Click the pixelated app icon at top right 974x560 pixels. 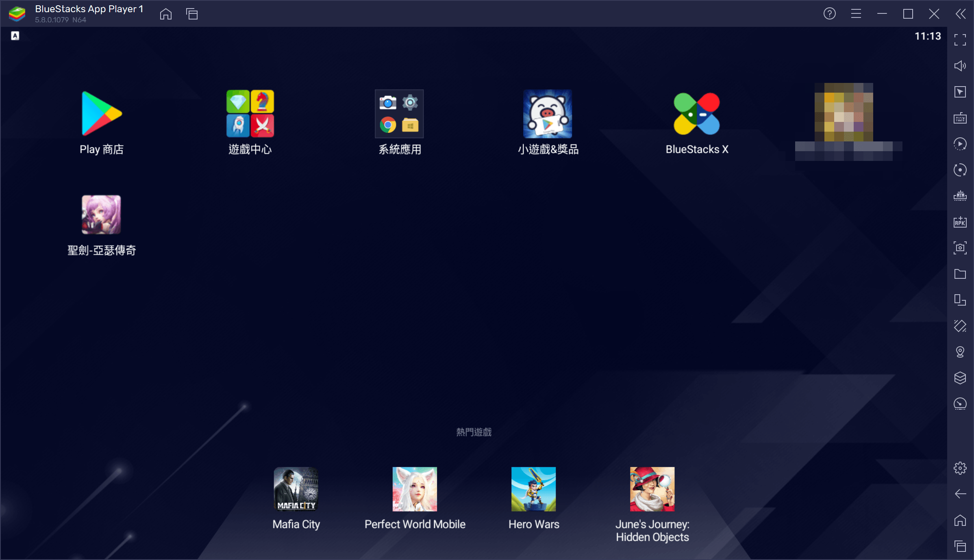(x=844, y=112)
